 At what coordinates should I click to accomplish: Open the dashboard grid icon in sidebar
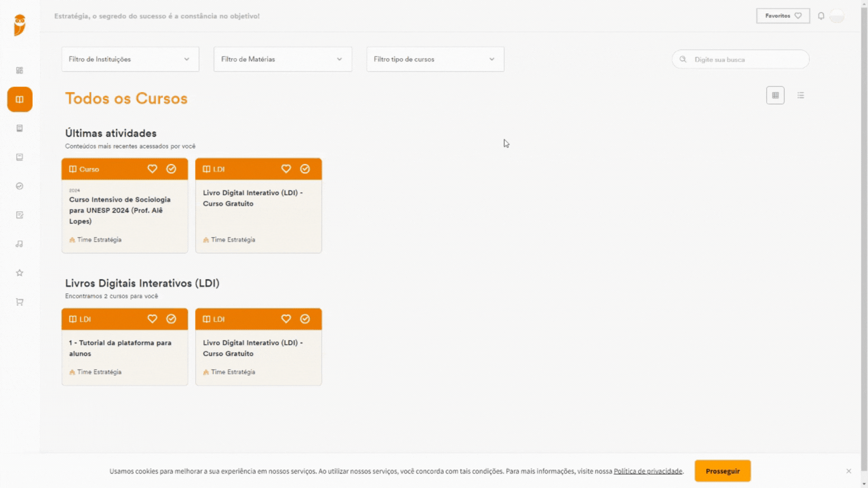coord(19,70)
